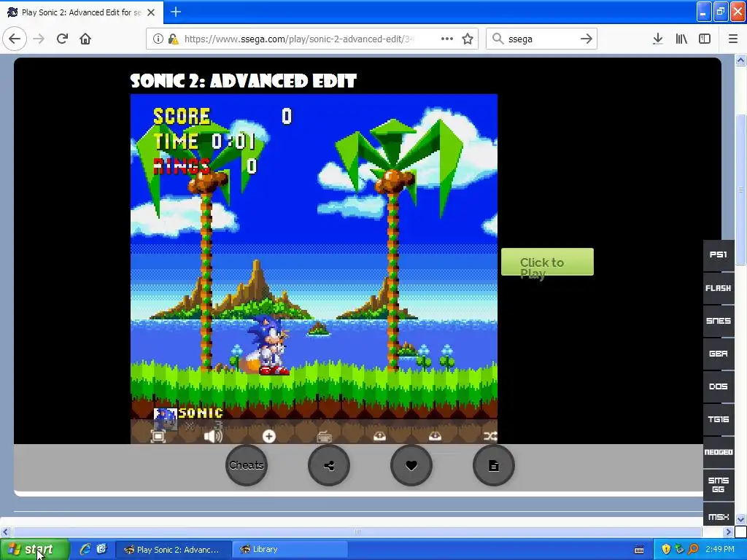Open a new tab with plus button
Image resolution: width=747 pixels, height=560 pixels.
(x=176, y=12)
